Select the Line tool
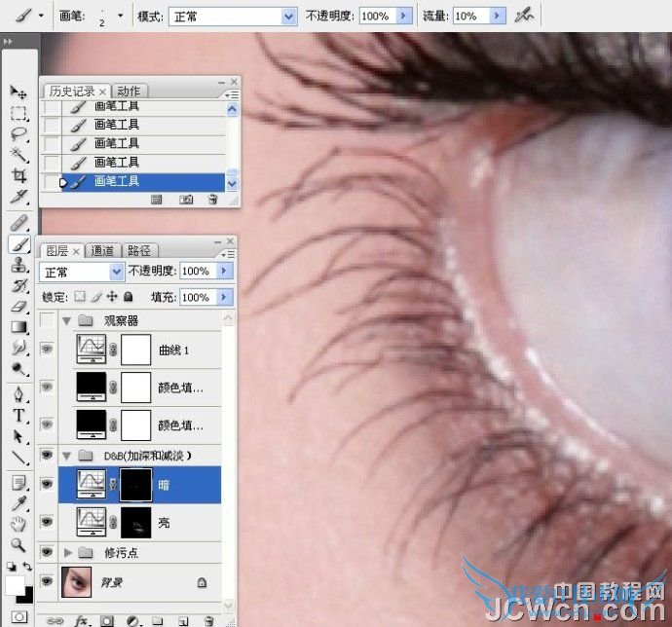The width and height of the screenshot is (672, 627). point(18,458)
